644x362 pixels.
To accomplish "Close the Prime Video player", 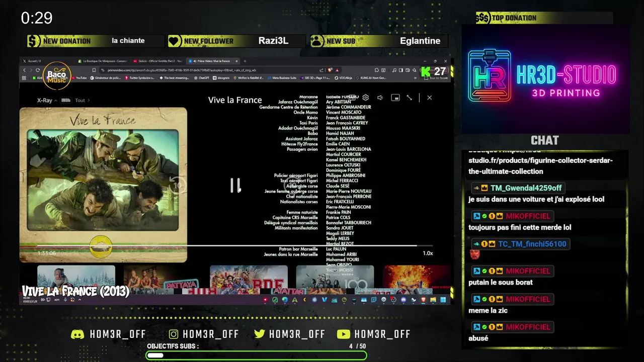I will [x=429, y=98].
